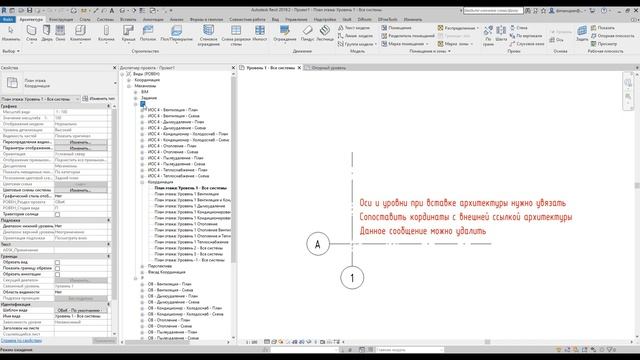The image size is (640, 360).
Task: Select the Mullion (Импост) tool
Action: coord(260,33)
